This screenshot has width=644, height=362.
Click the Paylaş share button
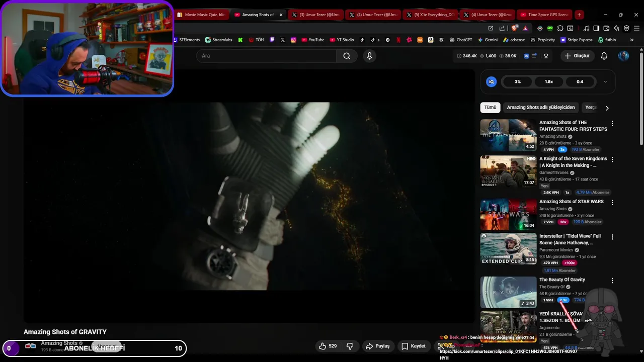[378, 346]
